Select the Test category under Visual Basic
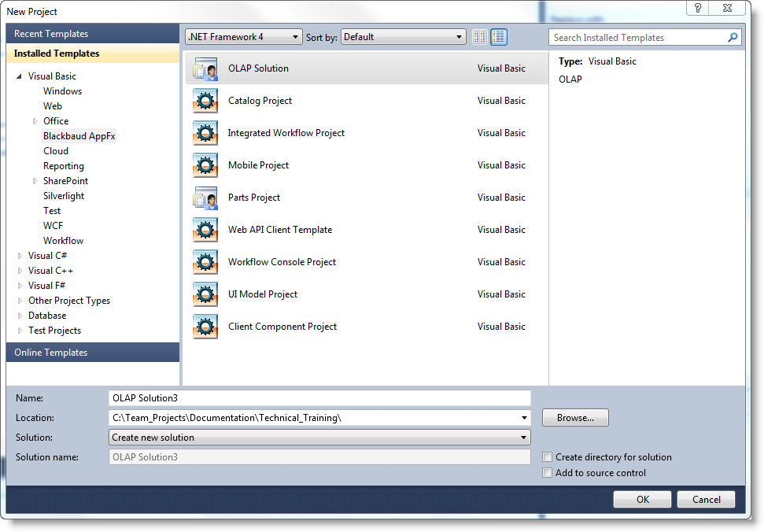 52,211
